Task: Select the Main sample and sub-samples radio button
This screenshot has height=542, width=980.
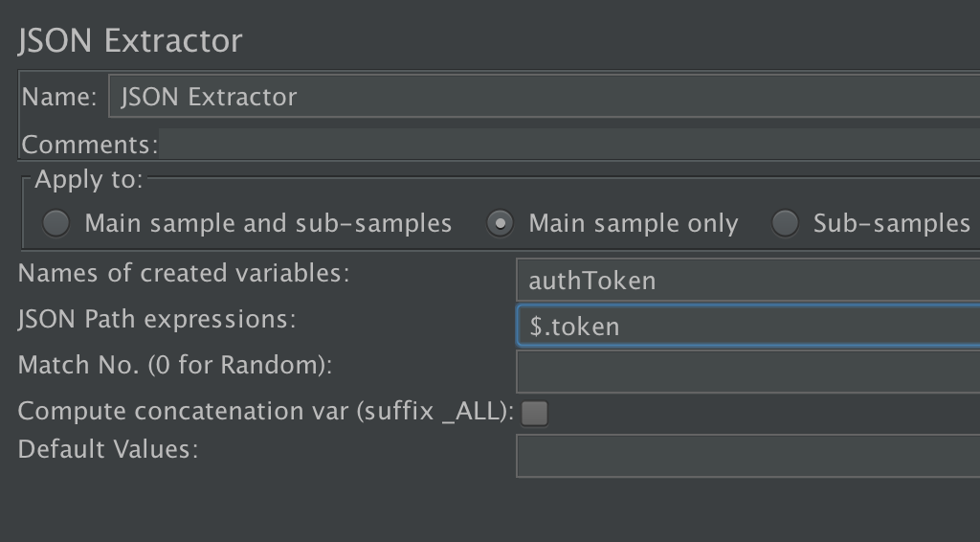Action: [56, 223]
